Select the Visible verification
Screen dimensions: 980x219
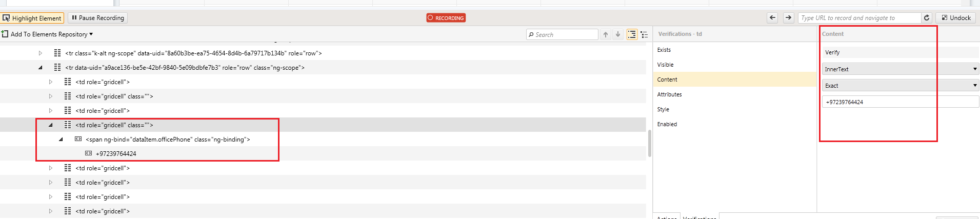pos(665,65)
